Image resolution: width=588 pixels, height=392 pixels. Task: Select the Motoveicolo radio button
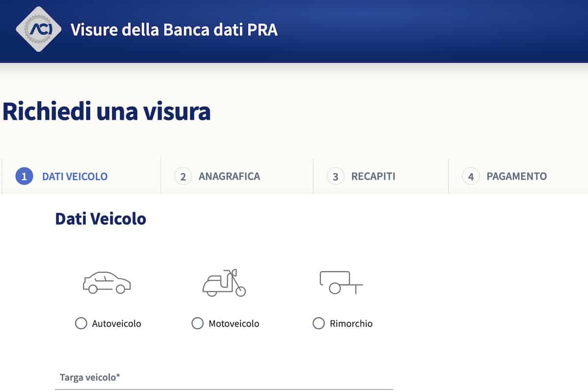pyautogui.click(x=197, y=323)
